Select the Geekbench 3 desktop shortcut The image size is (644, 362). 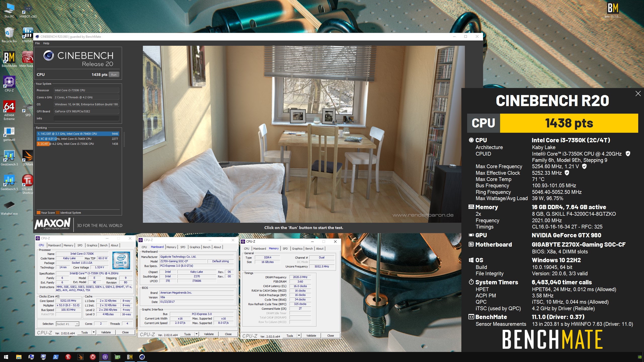(9, 158)
